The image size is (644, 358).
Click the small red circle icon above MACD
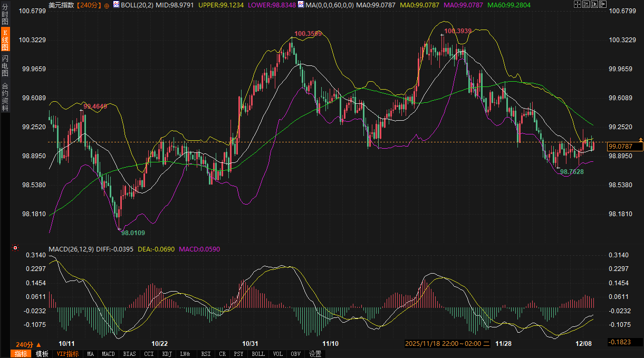(15, 248)
